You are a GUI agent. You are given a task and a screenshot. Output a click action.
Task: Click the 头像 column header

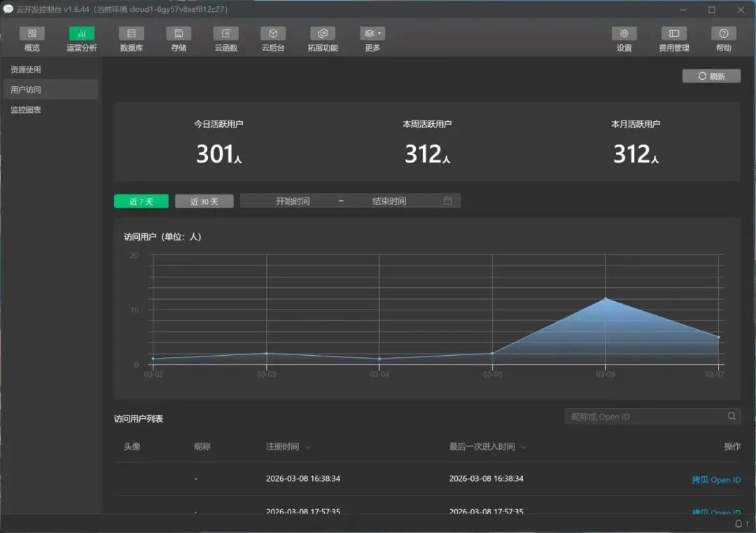[132, 447]
